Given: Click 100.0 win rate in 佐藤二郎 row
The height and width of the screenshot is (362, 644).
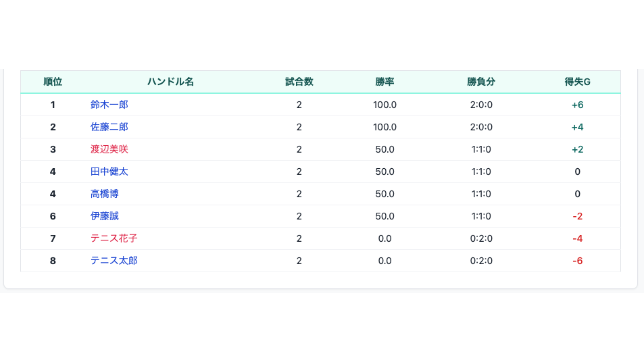Looking at the screenshot, I should [385, 127].
